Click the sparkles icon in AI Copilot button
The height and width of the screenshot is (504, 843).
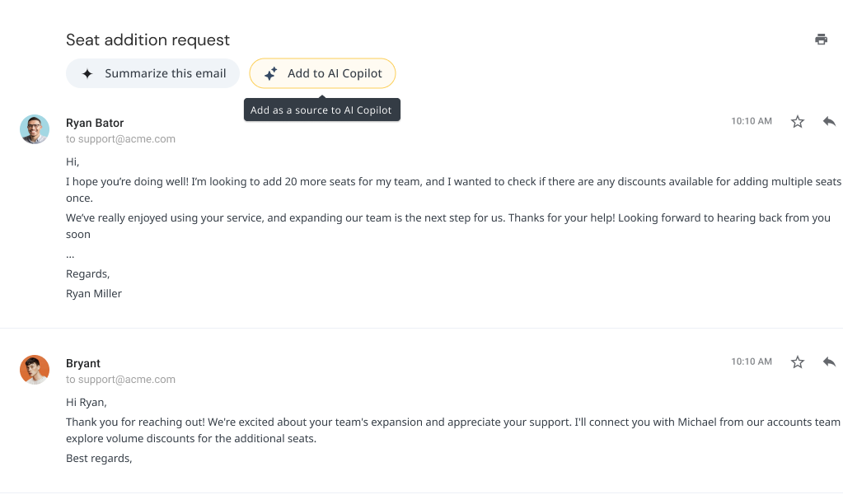pos(270,74)
